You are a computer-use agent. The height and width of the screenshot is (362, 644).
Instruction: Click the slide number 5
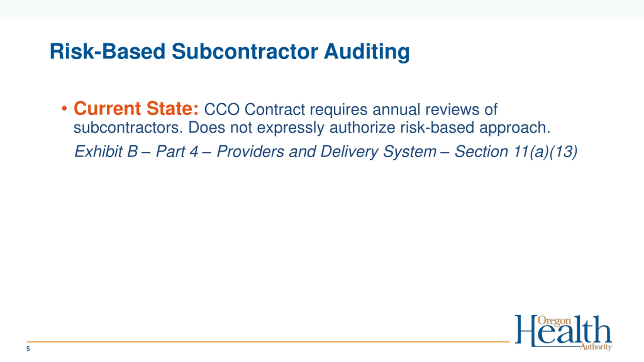[28, 349]
